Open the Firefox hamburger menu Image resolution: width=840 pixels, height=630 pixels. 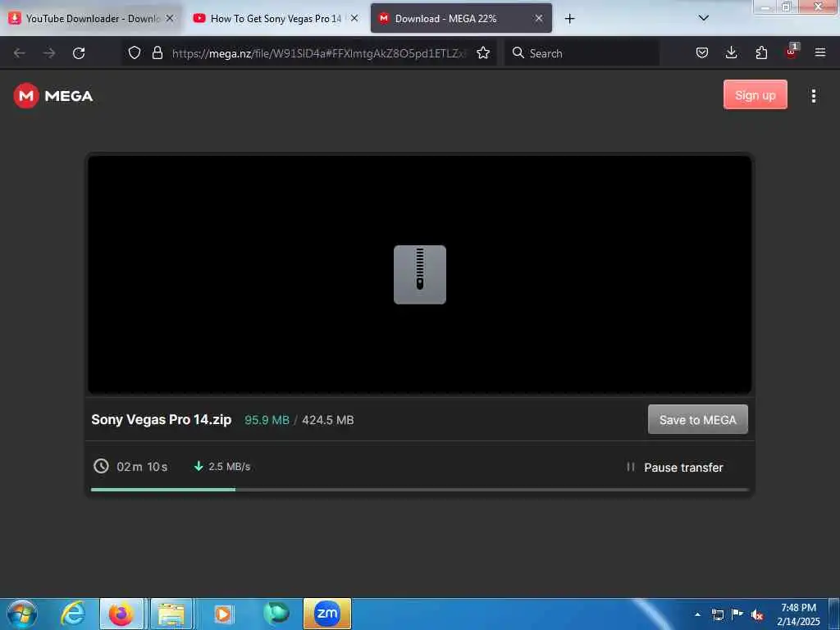(820, 52)
